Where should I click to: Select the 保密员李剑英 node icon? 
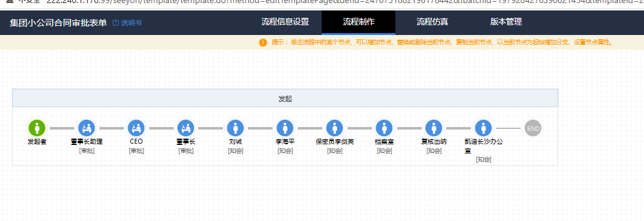tap(335, 128)
